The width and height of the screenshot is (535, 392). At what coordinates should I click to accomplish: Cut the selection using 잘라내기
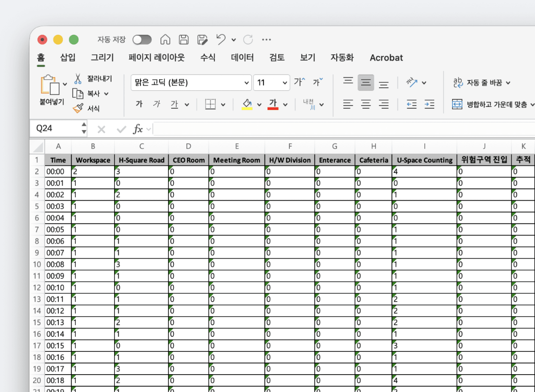tap(94, 78)
